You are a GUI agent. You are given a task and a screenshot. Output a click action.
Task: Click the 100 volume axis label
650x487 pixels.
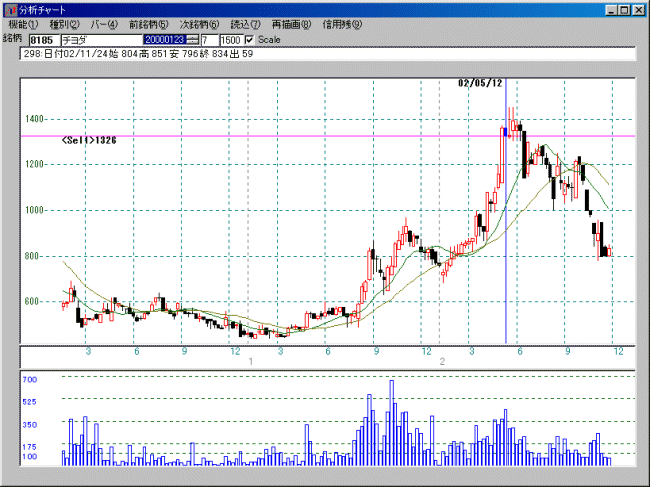click(30, 457)
